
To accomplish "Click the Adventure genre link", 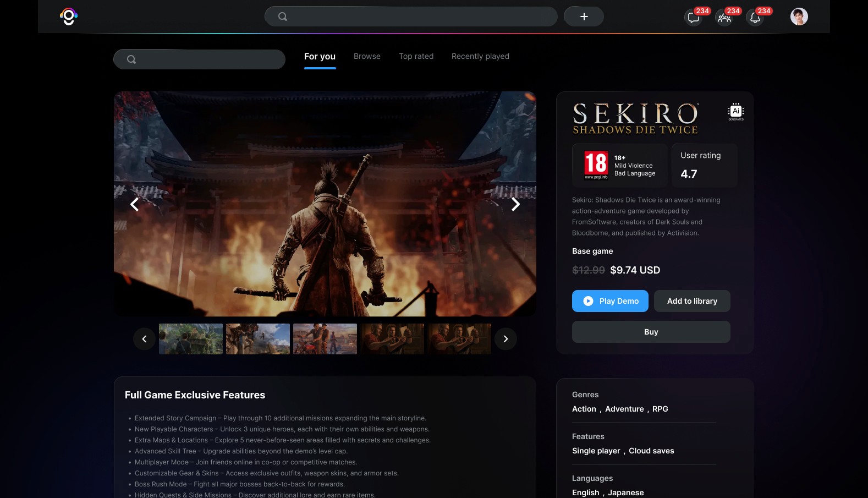I will pyautogui.click(x=624, y=409).
